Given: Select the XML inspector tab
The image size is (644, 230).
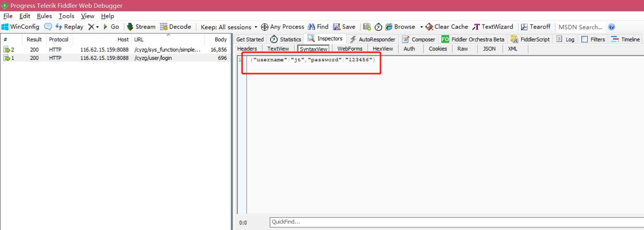Looking at the screenshot, I should 513,49.
